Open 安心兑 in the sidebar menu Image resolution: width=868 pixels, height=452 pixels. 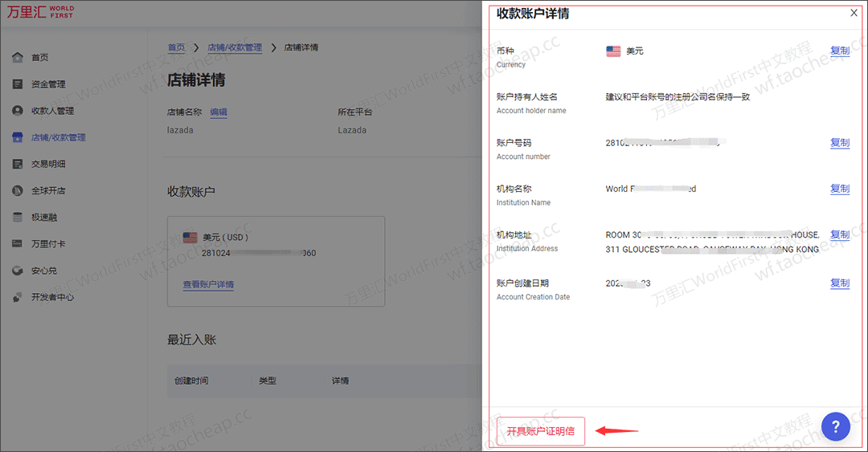coord(44,271)
